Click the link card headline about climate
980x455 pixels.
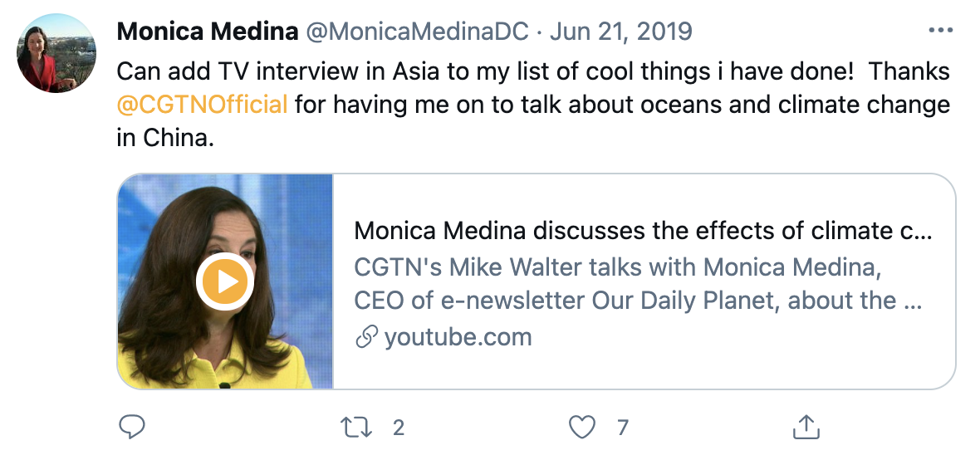643,231
